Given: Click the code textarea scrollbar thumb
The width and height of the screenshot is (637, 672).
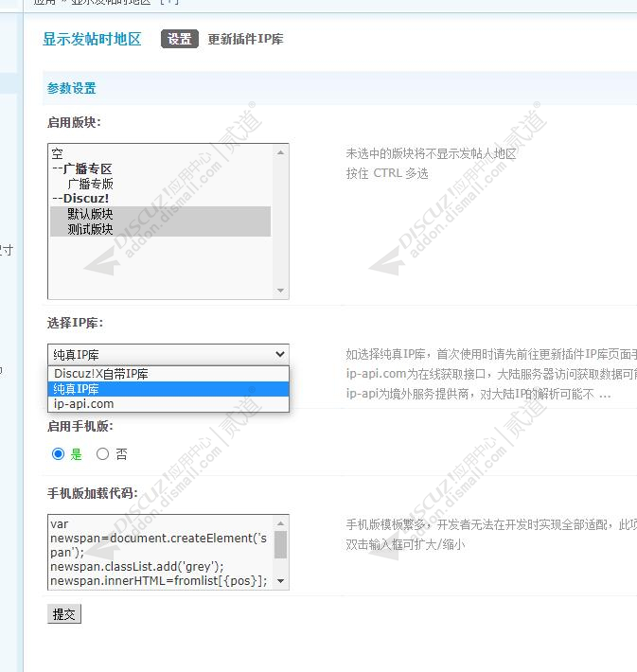Looking at the screenshot, I should click(280, 544).
